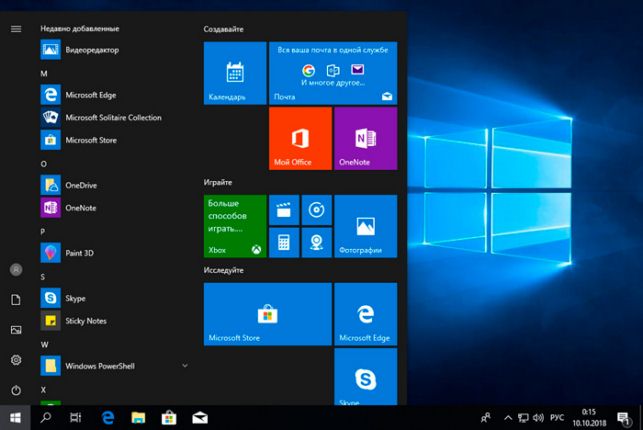Viewport: 643px width, 430px height.
Task: Open the network status tray icon
Action: click(x=523, y=418)
